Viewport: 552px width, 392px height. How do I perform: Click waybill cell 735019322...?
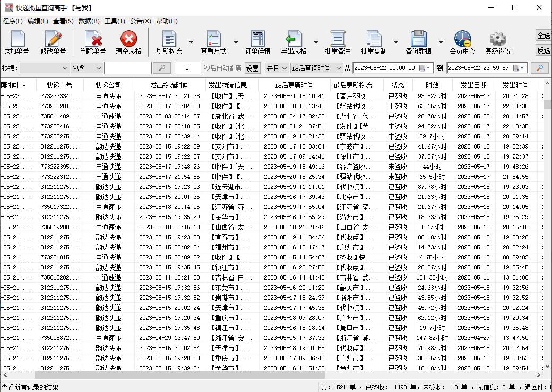coord(59,207)
